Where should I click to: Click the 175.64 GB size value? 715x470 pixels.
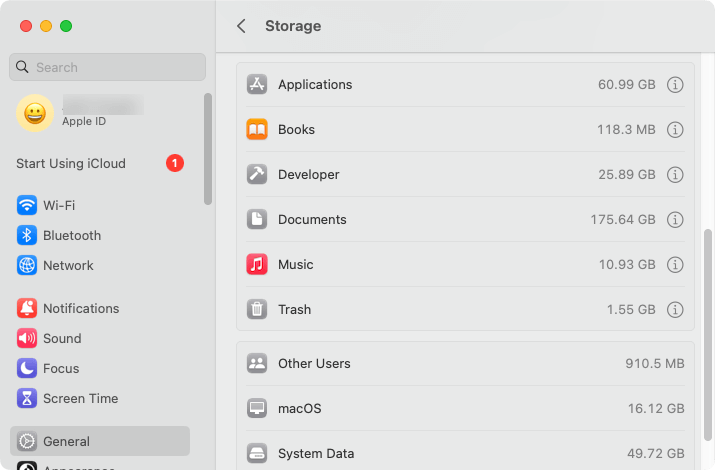tap(623, 219)
